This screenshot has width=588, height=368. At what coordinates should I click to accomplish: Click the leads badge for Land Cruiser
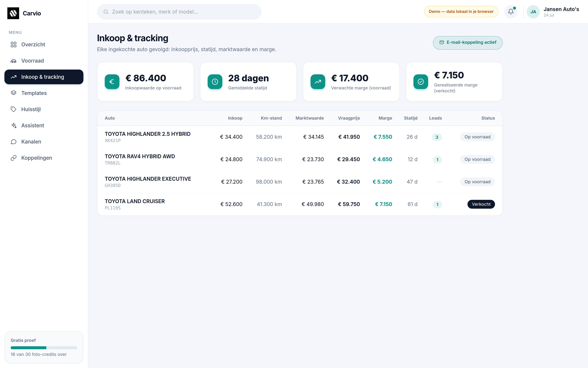tap(437, 204)
